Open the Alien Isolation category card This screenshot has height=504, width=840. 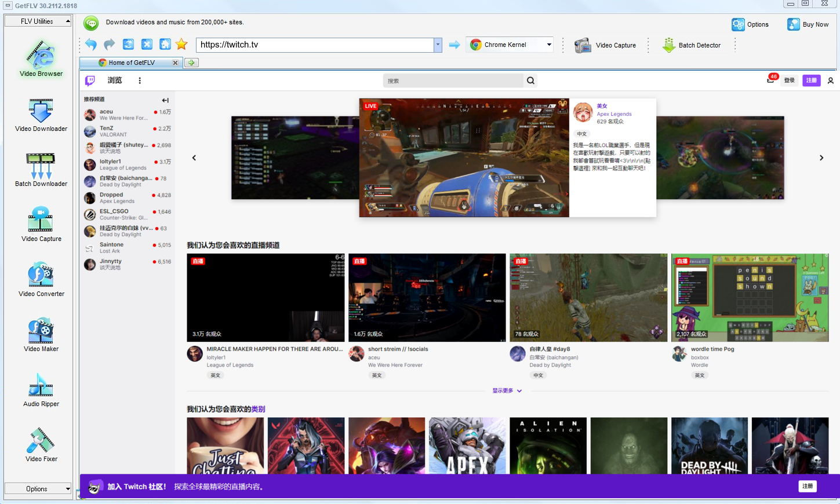coord(548,446)
